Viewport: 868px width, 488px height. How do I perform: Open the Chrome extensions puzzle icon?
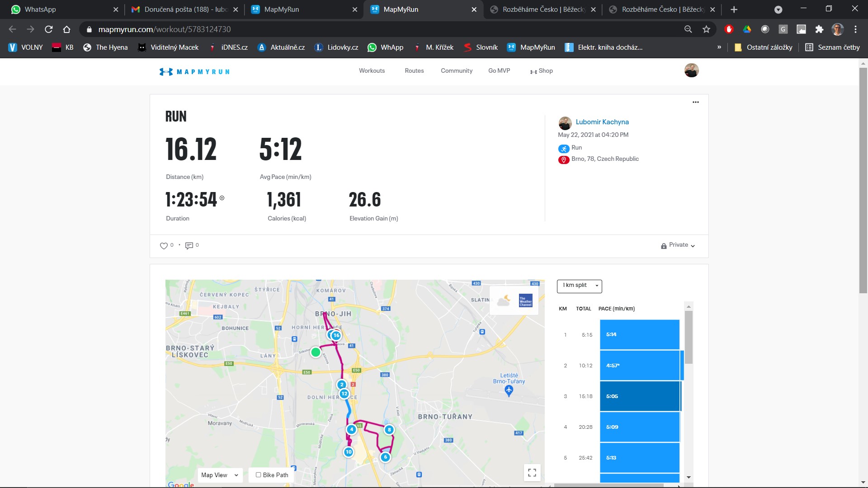819,29
